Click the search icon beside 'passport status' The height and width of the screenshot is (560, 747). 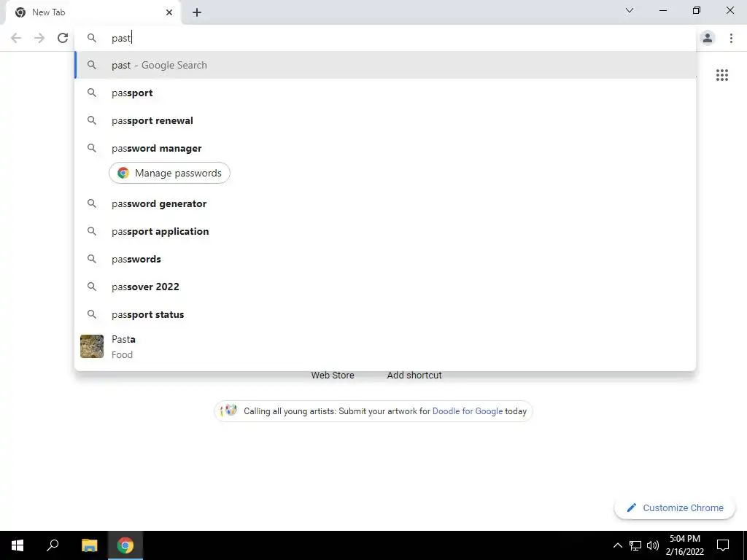pos(92,314)
